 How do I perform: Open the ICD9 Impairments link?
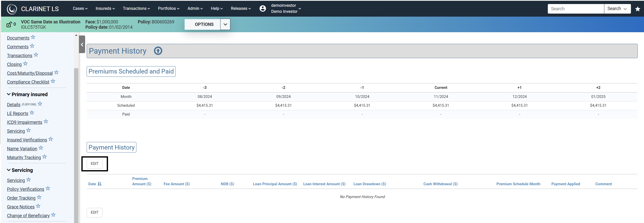pos(25,122)
